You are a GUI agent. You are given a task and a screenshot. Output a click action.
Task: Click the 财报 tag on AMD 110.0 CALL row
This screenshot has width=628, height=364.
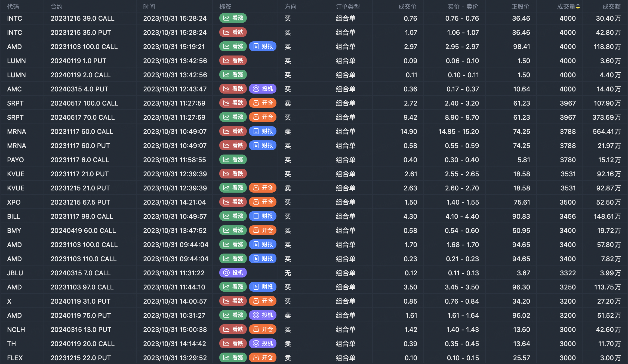pyautogui.click(x=263, y=259)
